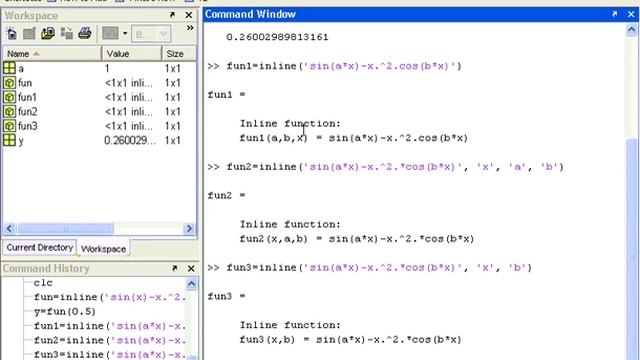
Task: Select the fun3 inline object icon
Action: click(x=9, y=126)
